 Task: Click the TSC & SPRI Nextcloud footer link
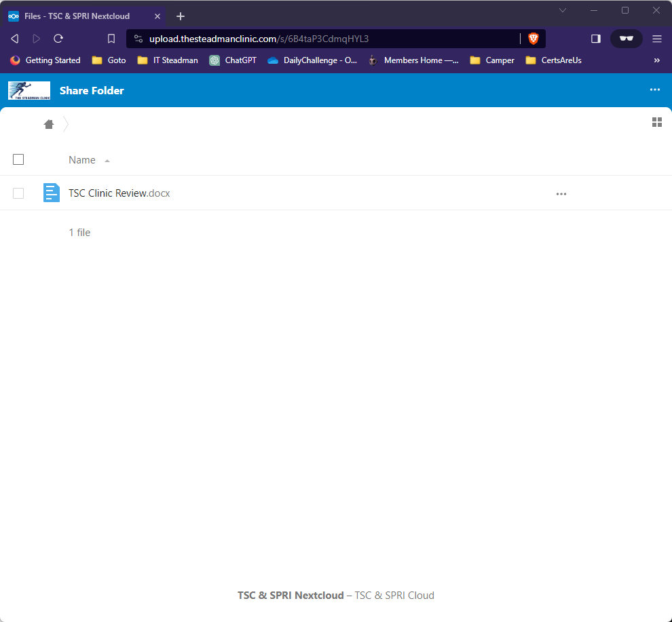[x=291, y=596]
